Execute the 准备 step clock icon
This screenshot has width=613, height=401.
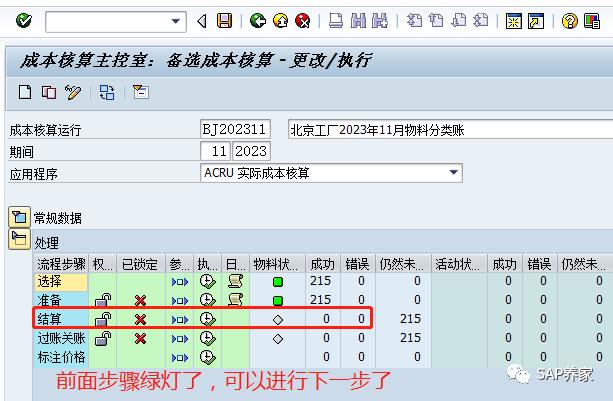point(207,300)
